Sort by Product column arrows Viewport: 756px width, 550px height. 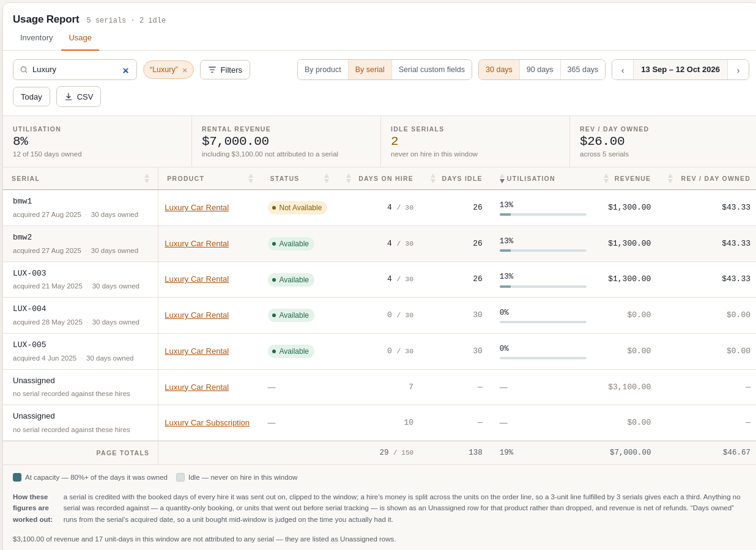coord(251,178)
